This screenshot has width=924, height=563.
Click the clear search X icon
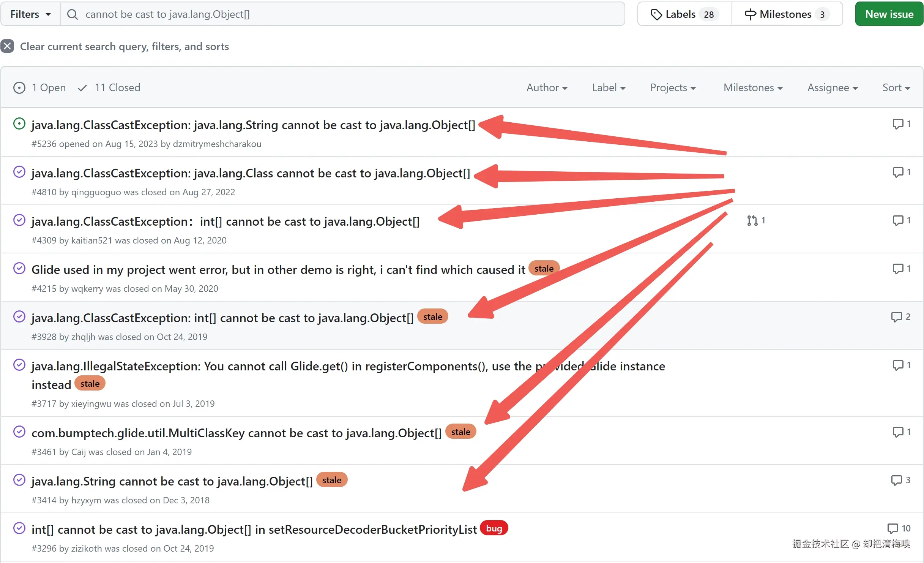[7, 46]
